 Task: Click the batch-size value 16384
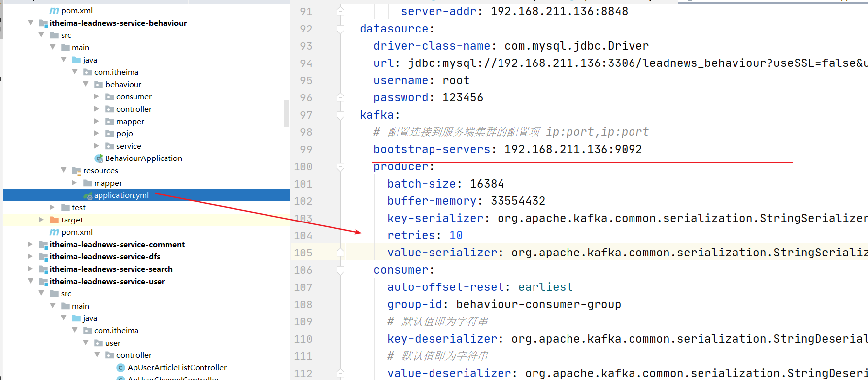pyautogui.click(x=487, y=184)
